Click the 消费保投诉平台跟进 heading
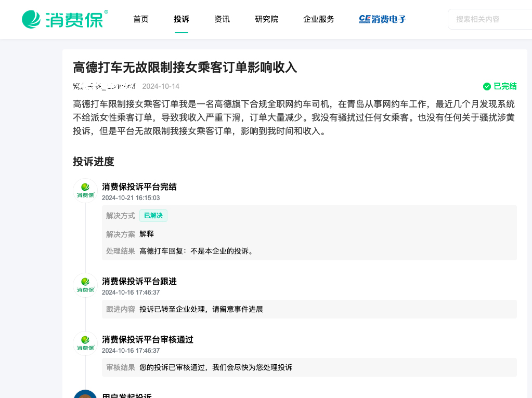This screenshot has width=532, height=398. pyautogui.click(x=139, y=282)
